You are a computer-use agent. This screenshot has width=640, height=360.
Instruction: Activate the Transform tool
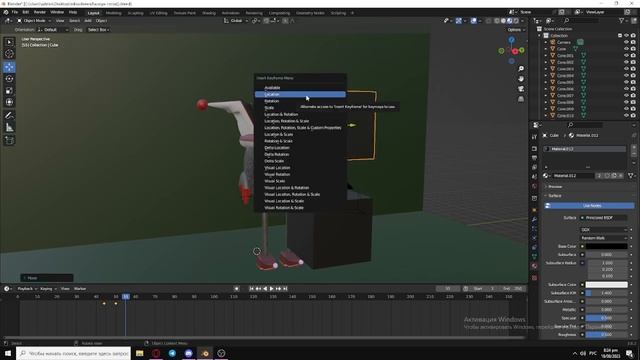click(9, 102)
